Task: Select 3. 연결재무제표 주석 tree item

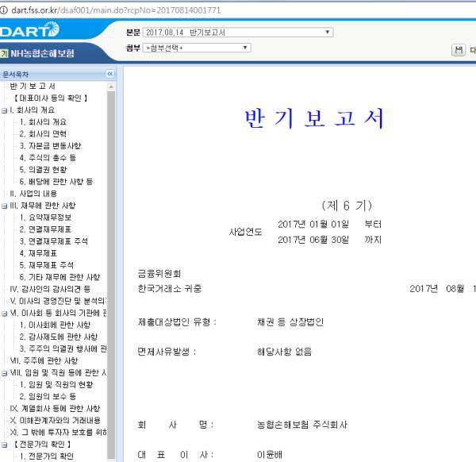Action: coord(54,241)
